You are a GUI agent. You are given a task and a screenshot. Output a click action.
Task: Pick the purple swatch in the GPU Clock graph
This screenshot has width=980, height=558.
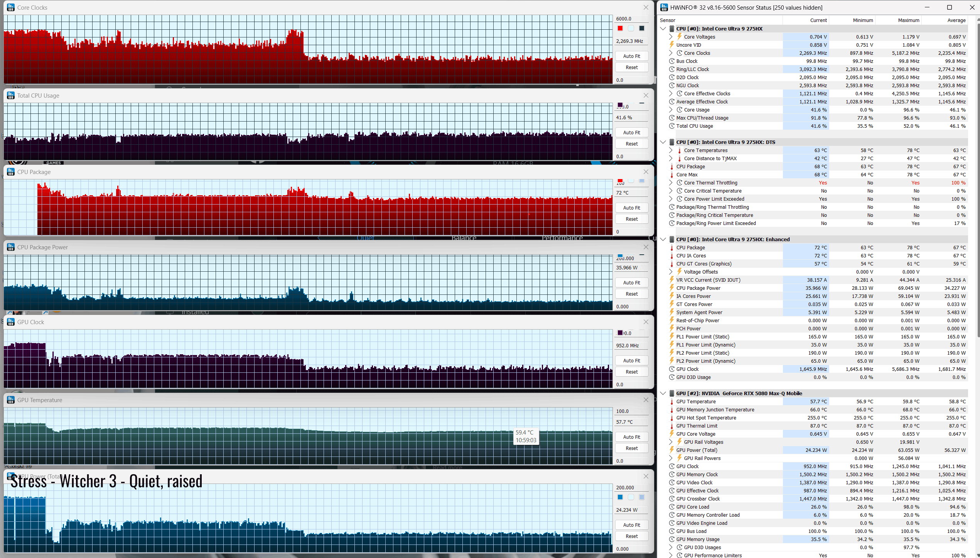[x=620, y=333]
